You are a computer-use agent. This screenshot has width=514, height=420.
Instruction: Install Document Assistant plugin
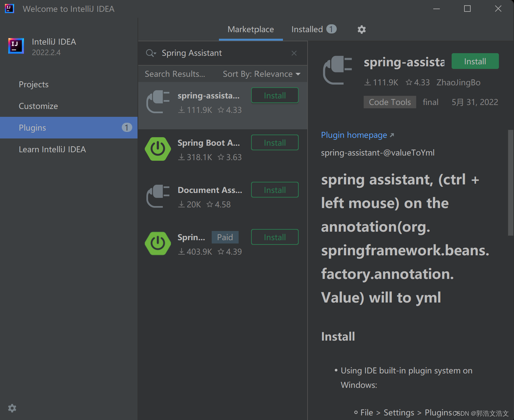pos(275,190)
